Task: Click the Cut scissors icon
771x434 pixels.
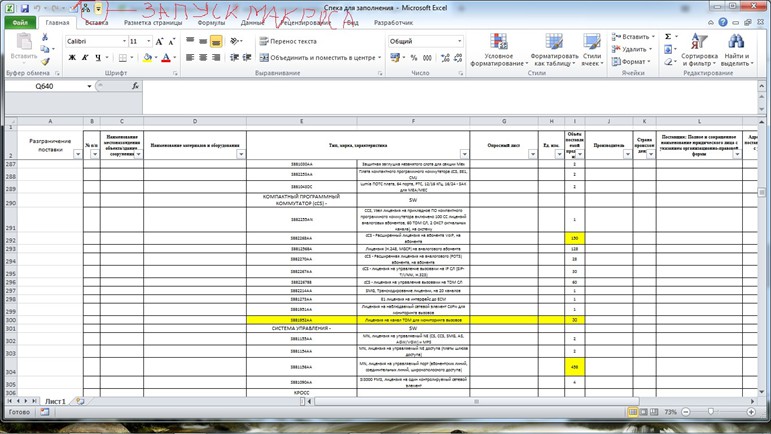Action: [x=45, y=37]
